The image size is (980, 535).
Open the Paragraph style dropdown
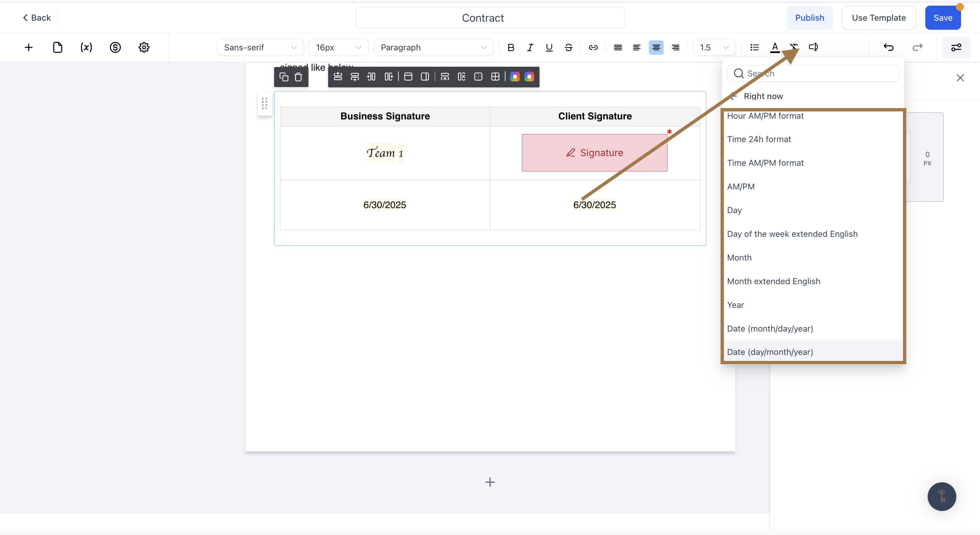[433, 47]
